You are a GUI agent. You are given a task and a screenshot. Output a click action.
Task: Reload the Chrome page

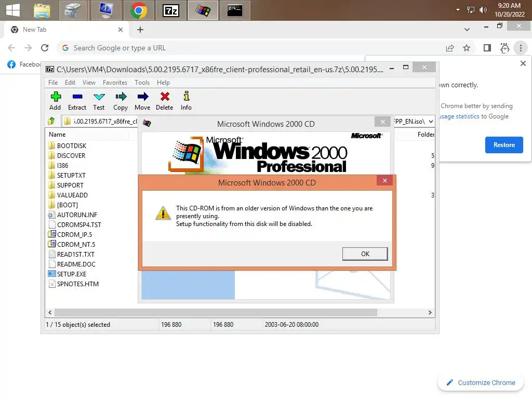pyautogui.click(x=45, y=48)
